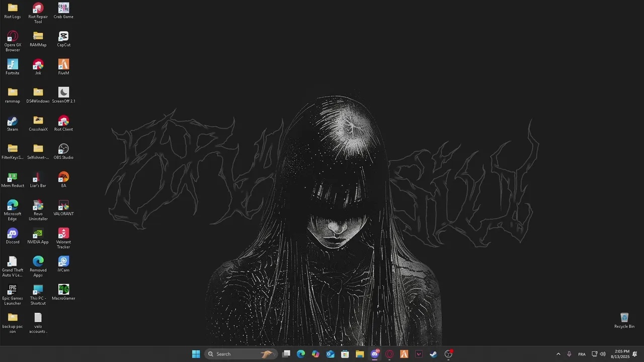The width and height of the screenshot is (644, 362).
Task: Select the .lnk desktop shortcut
Action: click(x=38, y=67)
